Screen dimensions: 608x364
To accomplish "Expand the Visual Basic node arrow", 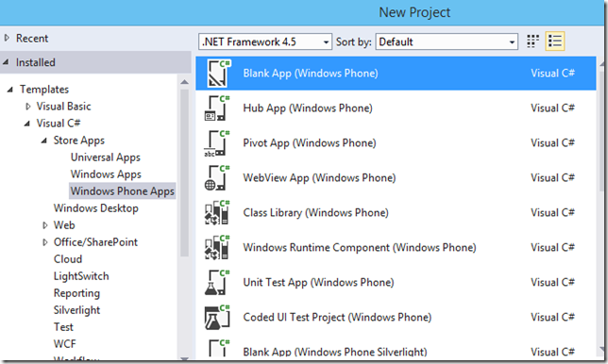I will tap(28, 107).
